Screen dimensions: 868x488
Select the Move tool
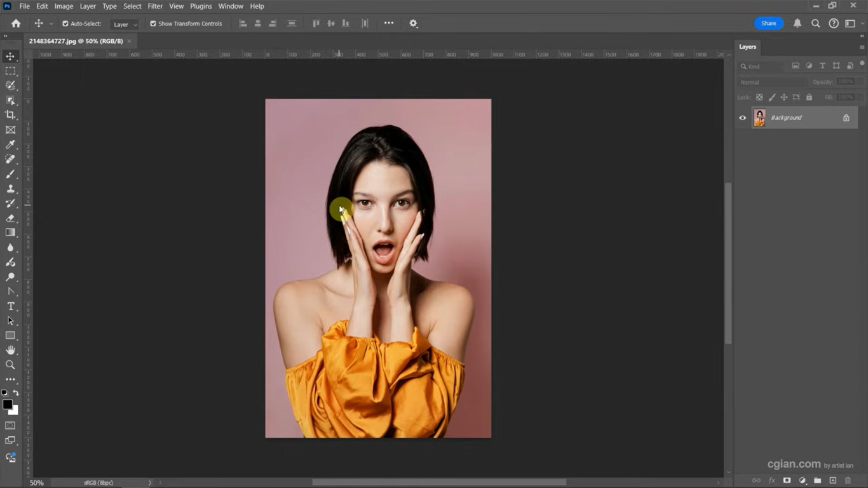(10, 56)
